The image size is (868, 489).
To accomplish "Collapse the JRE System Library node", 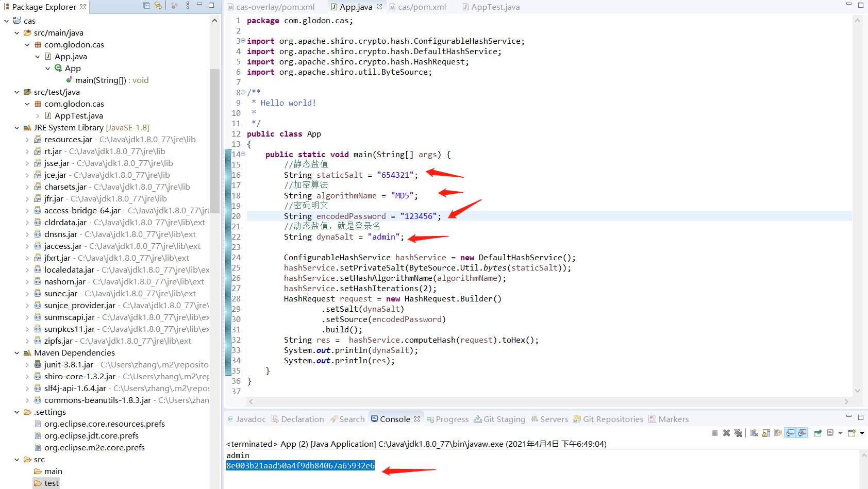I will (16, 127).
